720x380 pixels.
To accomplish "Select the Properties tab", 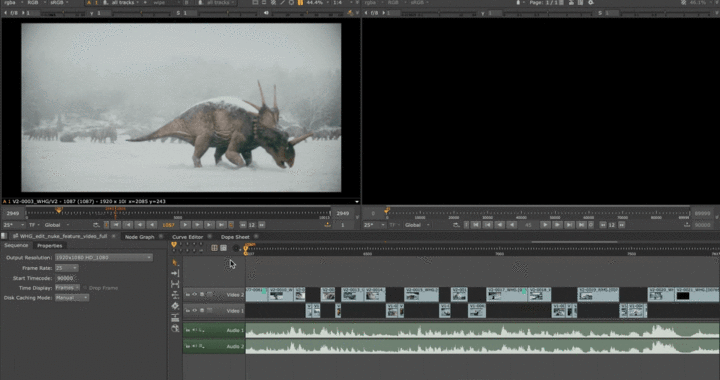I will (x=50, y=246).
